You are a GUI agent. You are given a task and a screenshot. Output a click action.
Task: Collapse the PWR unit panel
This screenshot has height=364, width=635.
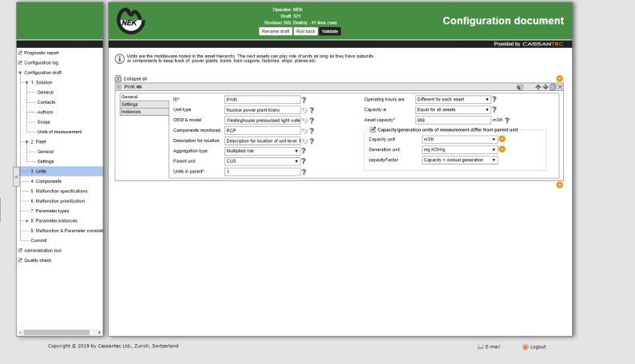coord(119,87)
